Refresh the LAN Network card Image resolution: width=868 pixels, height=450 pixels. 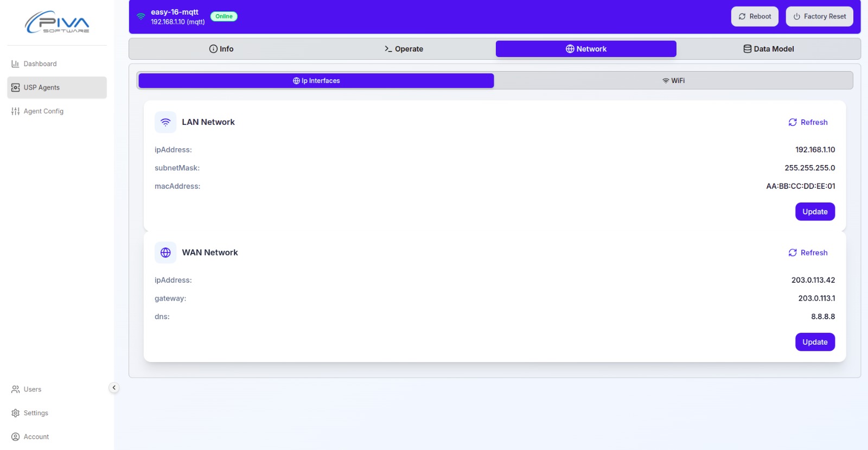click(808, 122)
